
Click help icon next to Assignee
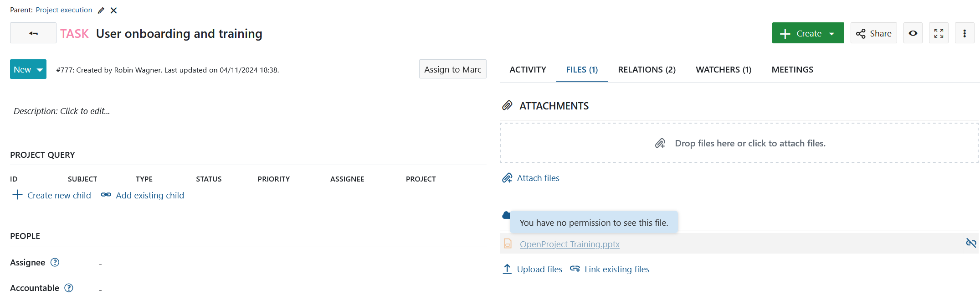pos(55,262)
